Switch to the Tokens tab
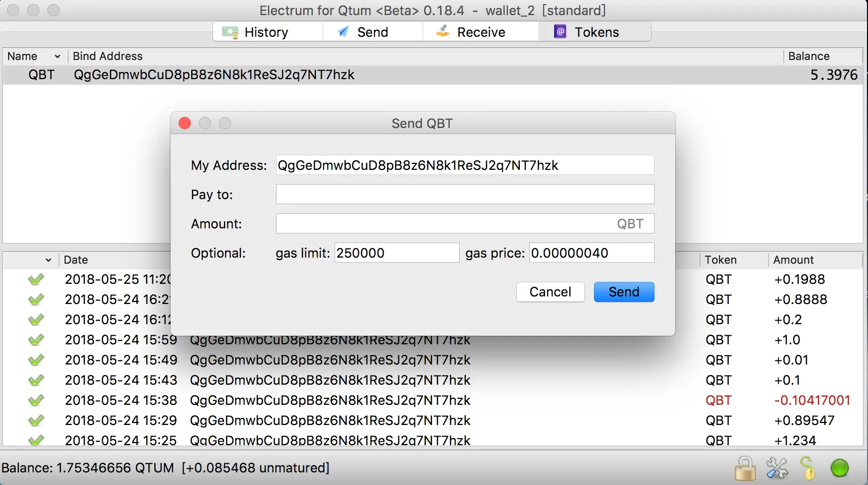The height and width of the screenshot is (485, 868). pyautogui.click(x=594, y=32)
